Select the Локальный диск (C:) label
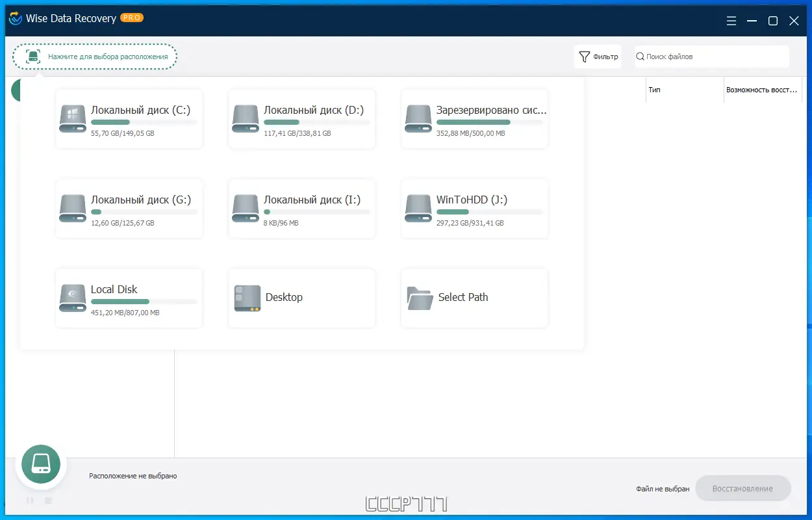The image size is (812, 520). pyautogui.click(x=141, y=110)
